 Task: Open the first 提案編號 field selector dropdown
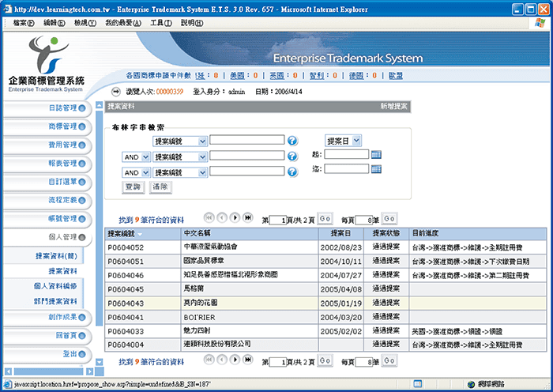(x=203, y=141)
